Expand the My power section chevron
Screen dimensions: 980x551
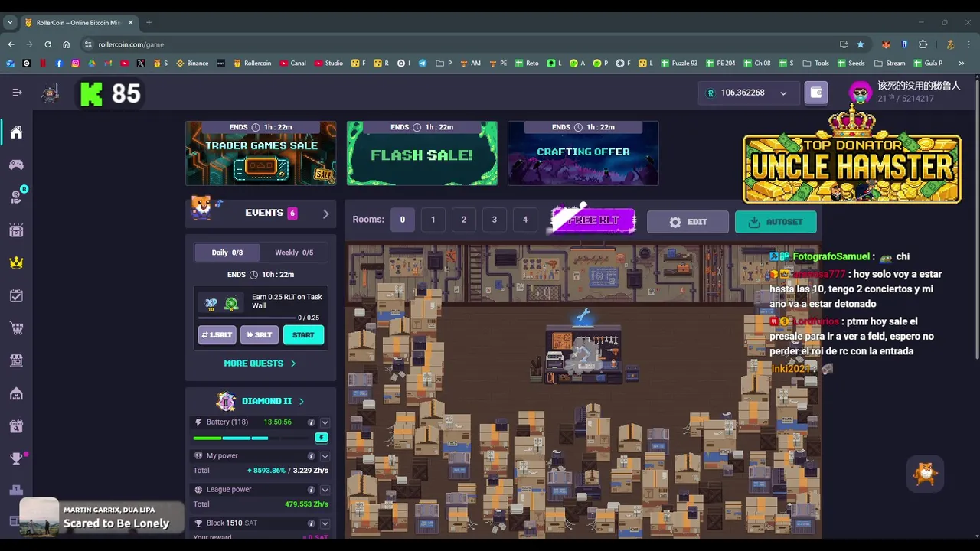click(325, 456)
